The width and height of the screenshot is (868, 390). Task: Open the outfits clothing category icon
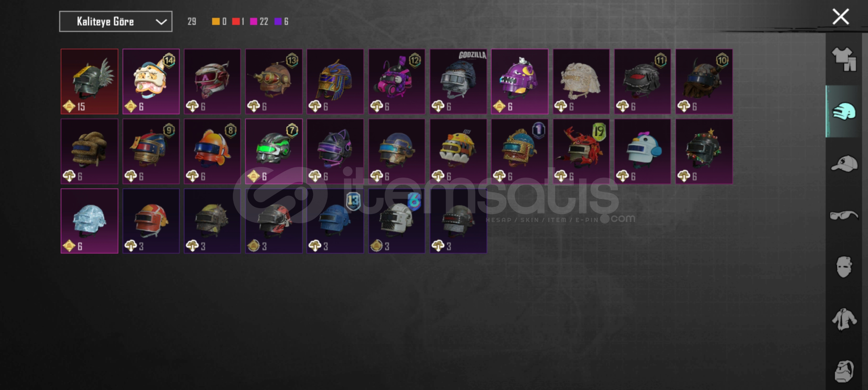tap(844, 59)
